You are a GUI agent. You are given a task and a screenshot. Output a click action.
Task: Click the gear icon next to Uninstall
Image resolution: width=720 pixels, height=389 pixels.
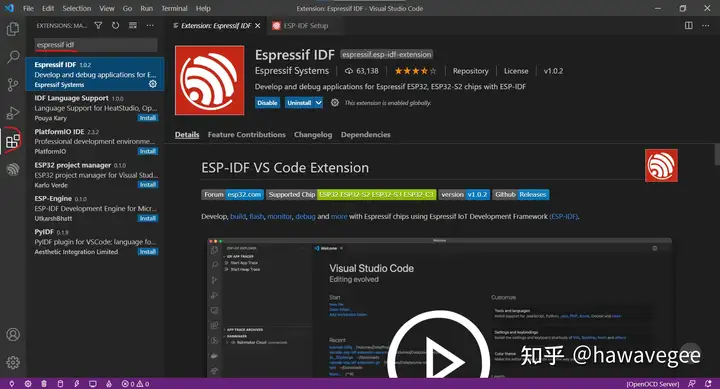click(335, 102)
